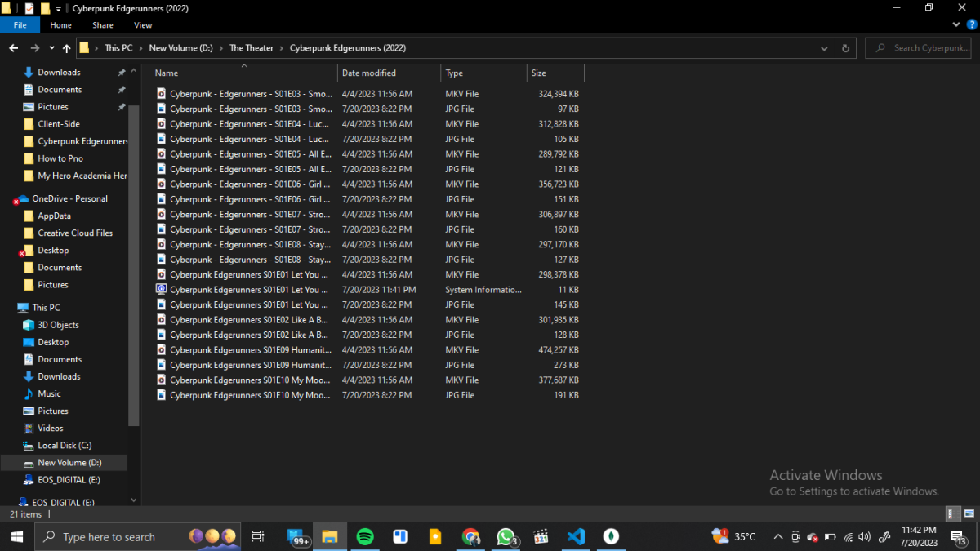980x551 pixels.
Task: Click This PC in the address bar
Action: point(118,48)
